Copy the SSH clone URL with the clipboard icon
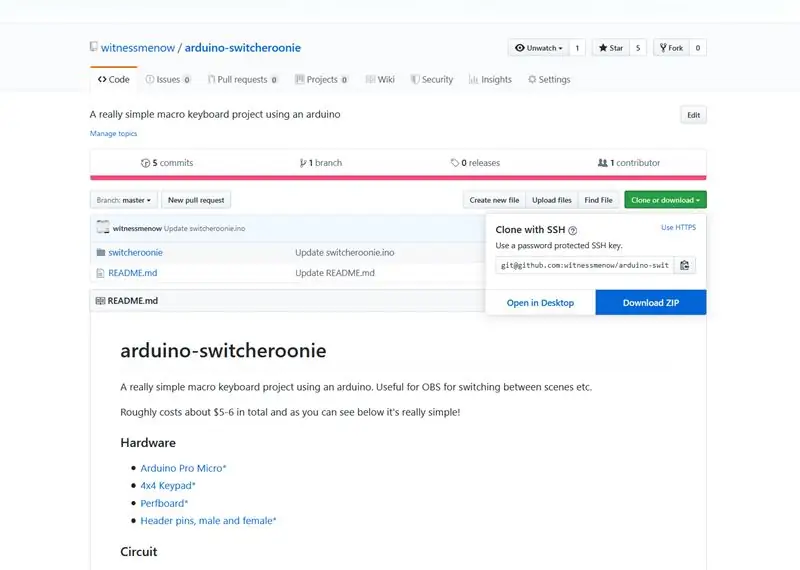800x570 pixels. pos(684,265)
